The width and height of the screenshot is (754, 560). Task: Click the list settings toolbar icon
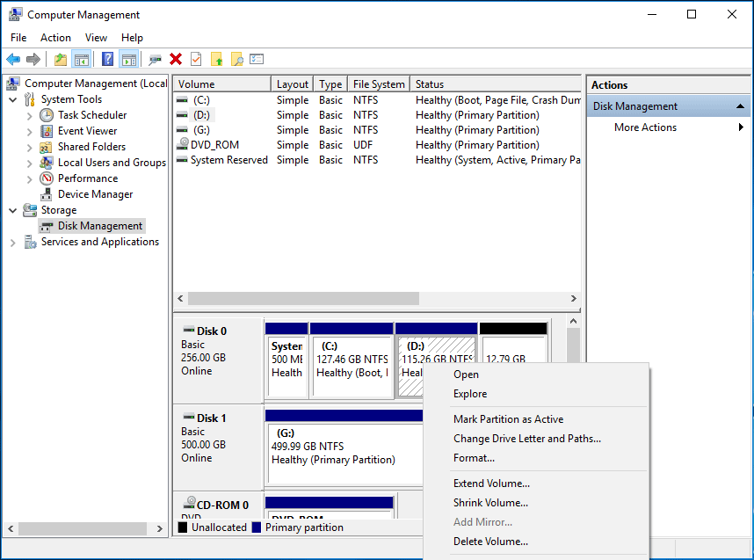point(257,59)
